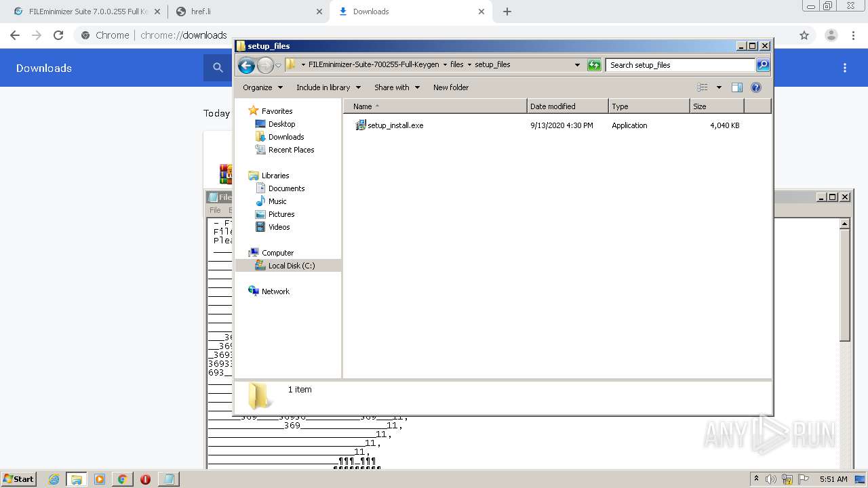The height and width of the screenshot is (488, 868).
Task: Open Chrome main menu
Action: coord(853,35)
